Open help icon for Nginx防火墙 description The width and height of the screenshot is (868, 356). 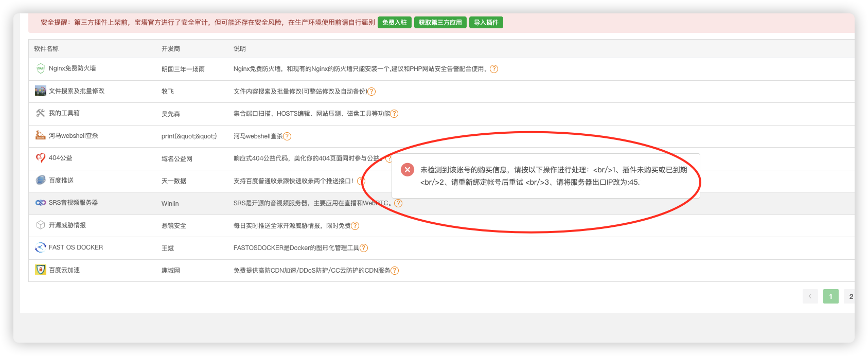[x=494, y=69]
